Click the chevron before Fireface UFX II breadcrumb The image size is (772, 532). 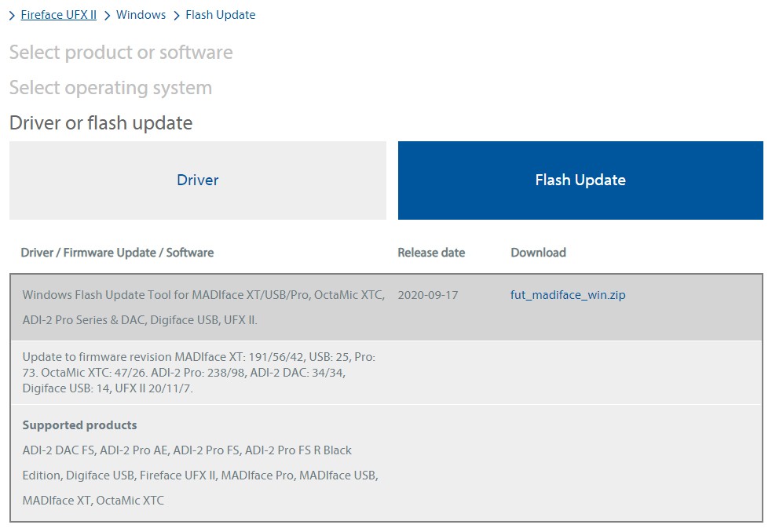12,14
